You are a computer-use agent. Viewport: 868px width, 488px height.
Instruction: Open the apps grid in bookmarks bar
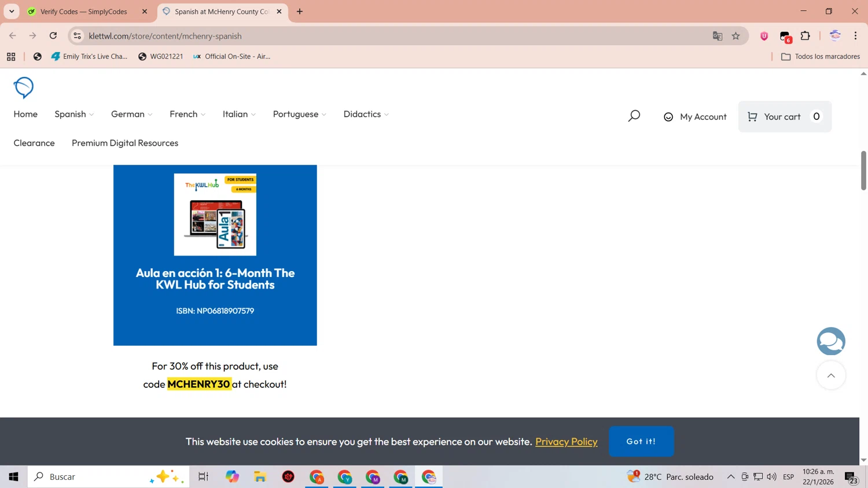pyautogui.click(x=11, y=57)
